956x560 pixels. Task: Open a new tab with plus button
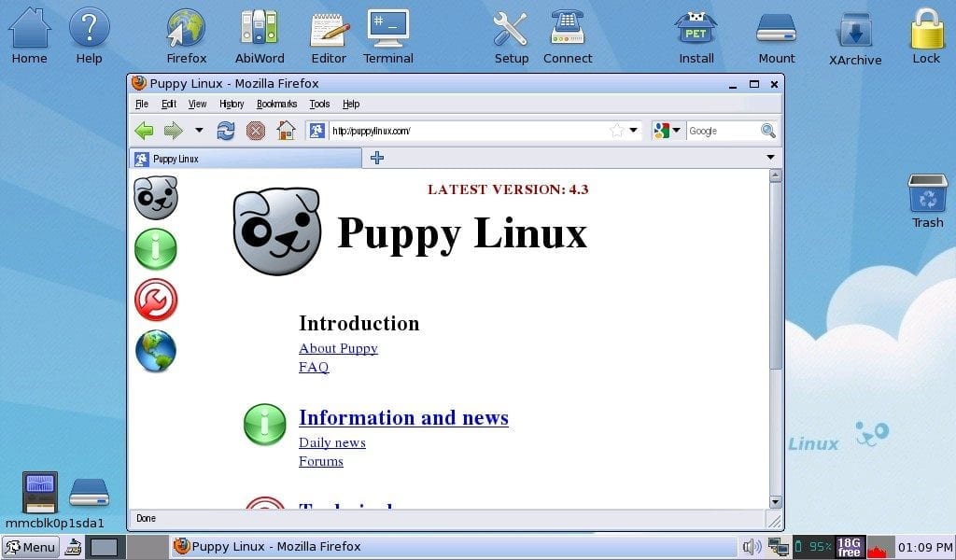377,158
